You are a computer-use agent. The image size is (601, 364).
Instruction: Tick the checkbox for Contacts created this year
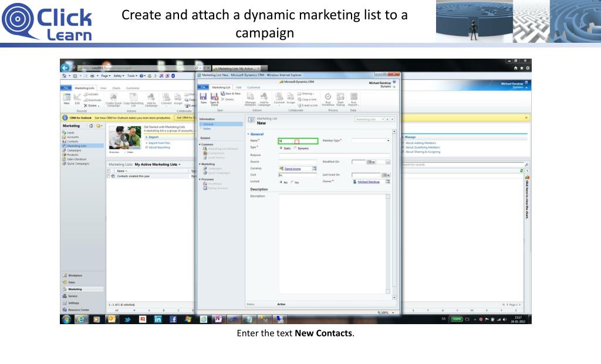click(109, 176)
